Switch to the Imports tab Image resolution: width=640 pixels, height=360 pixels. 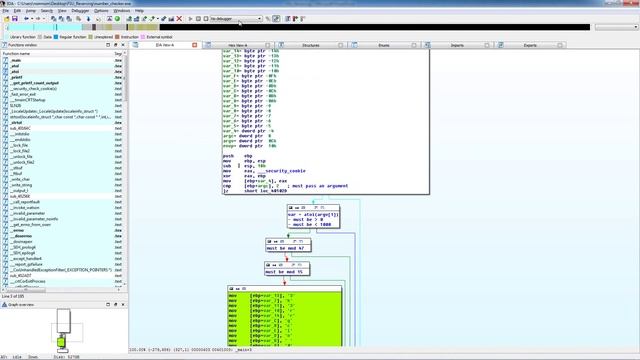tap(457, 45)
